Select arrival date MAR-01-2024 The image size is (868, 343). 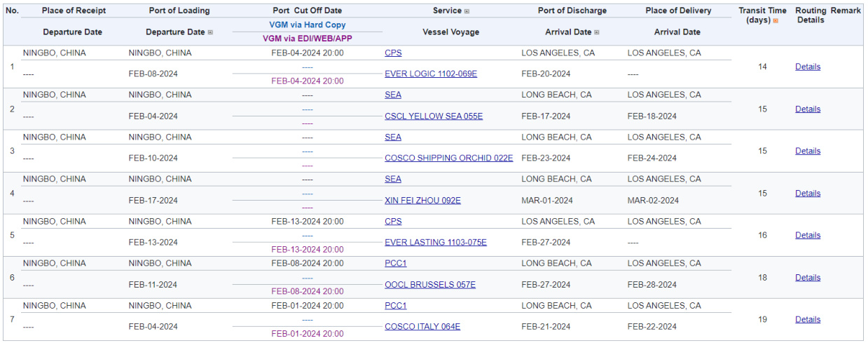[x=547, y=201]
